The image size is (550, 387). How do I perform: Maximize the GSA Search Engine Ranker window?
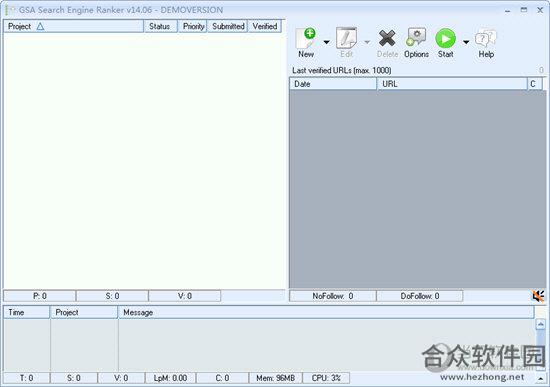point(524,10)
